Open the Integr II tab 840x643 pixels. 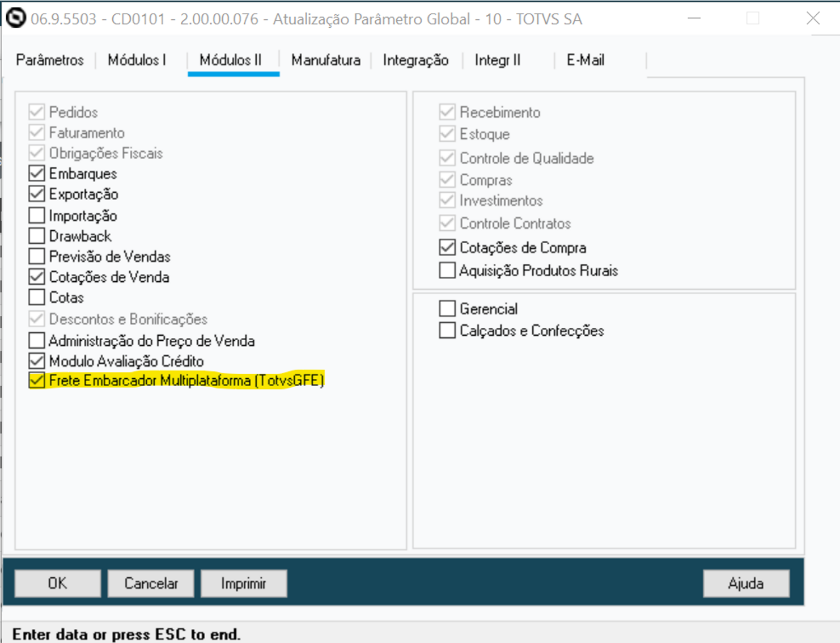497,60
